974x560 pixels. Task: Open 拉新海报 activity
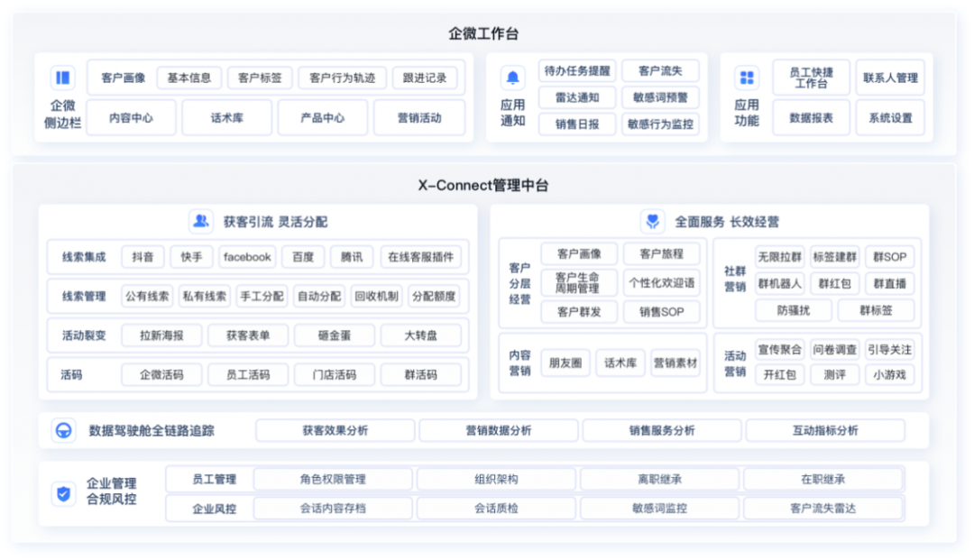coord(161,335)
